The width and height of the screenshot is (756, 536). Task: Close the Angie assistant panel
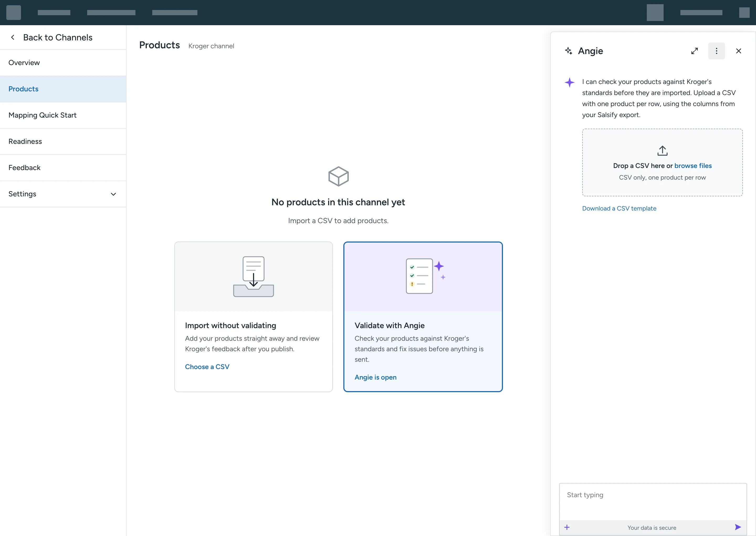(738, 51)
